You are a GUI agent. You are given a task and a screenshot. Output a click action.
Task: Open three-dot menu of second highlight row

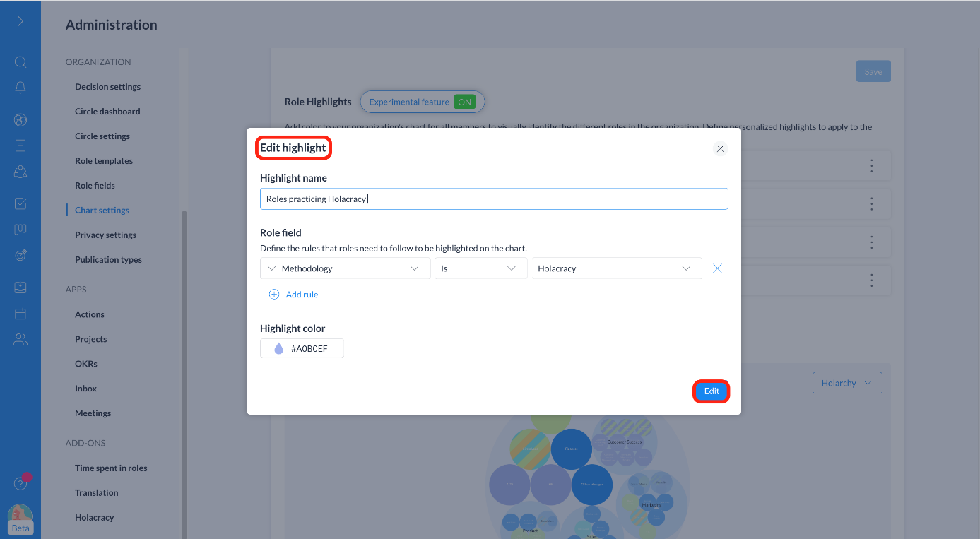tap(871, 204)
